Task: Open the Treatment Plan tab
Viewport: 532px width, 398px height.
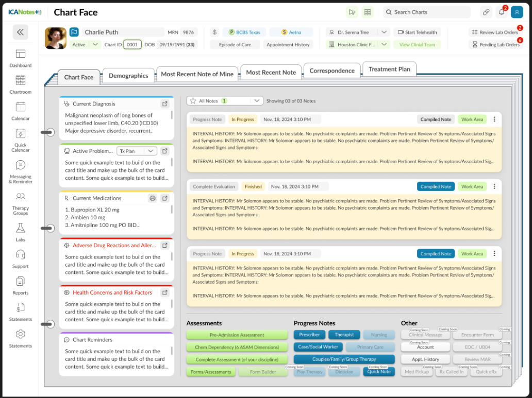Action: click(x=390, y=69)
